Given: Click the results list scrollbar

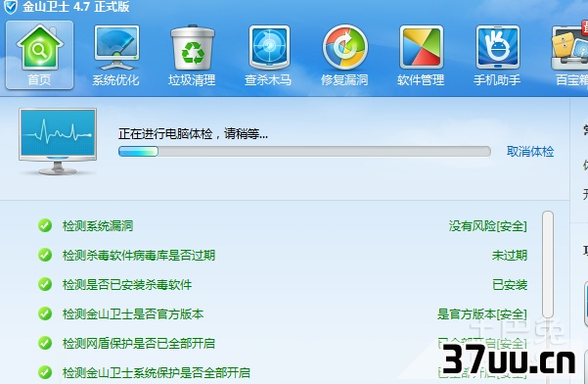Looking at the screenshot, I should pyautogui.click(x=548, y=265).
